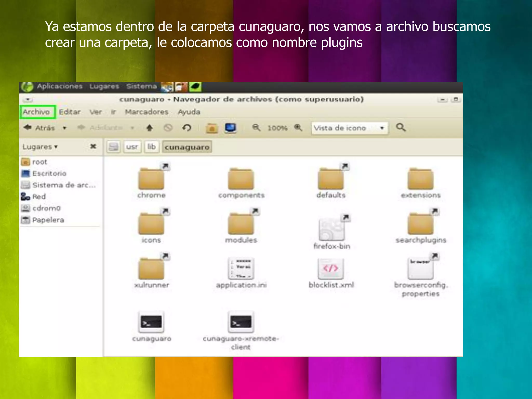Expand the Atrás history dropdown arrow
This screenshot has height=399, width=532.
[x=65, y=128]
